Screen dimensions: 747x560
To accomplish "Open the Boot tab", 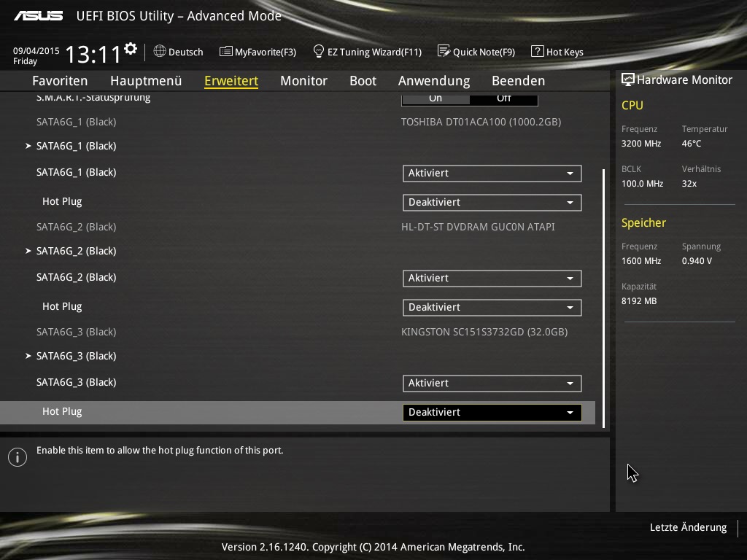I will (x=363, y=80).
